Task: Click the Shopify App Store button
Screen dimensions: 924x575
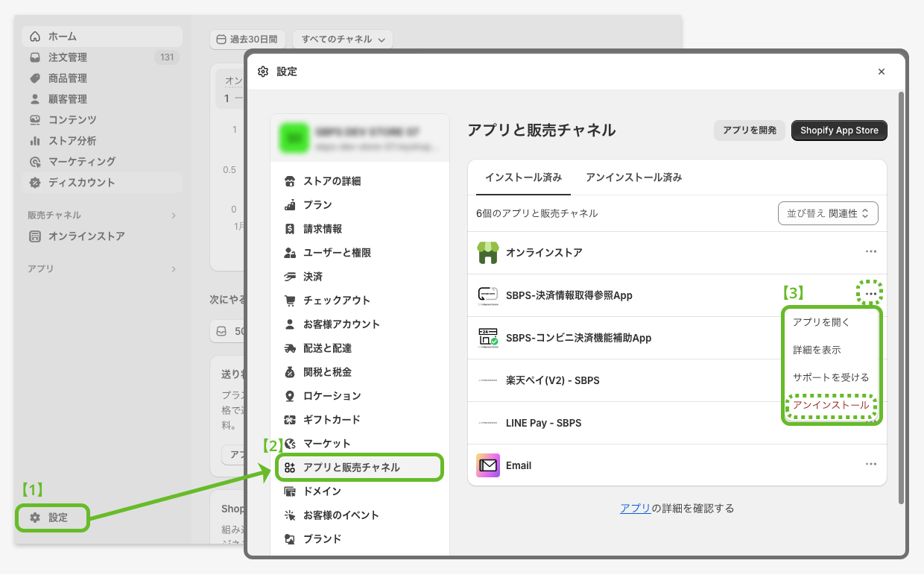Action: coord(839,131)
